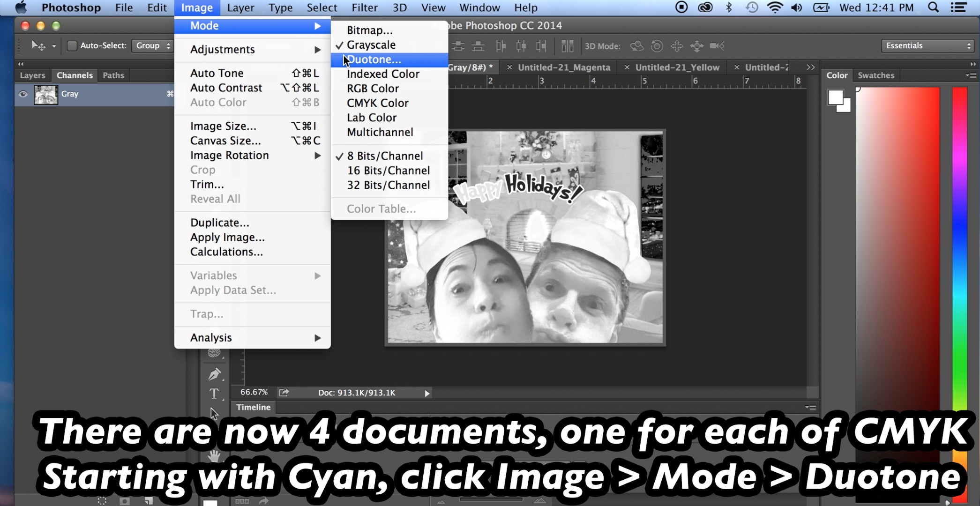The height and width of the screenshot is (506, 980).
Task: Enable the Auto-Select checkbox
Action: tap(72, 46)
